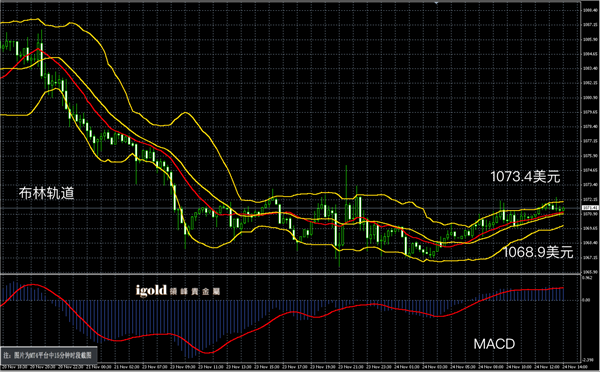Click the 布林轨道 chart label

click(46, 193)
